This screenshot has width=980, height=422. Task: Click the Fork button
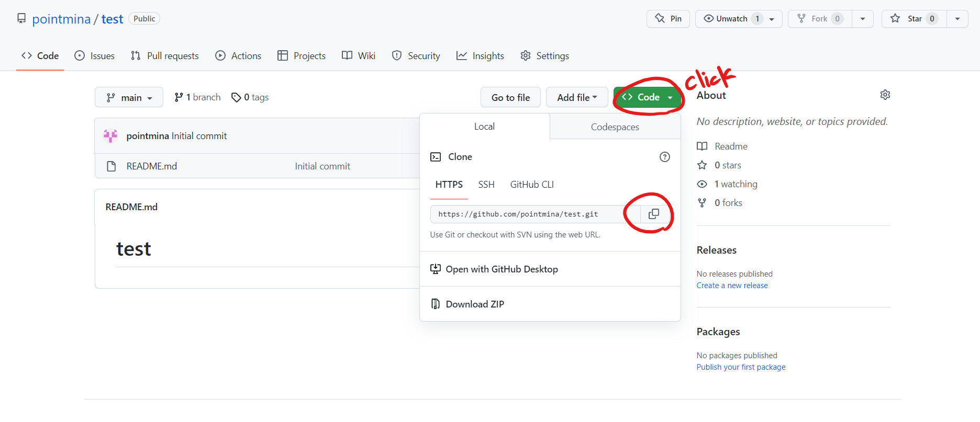coord(820,19)
